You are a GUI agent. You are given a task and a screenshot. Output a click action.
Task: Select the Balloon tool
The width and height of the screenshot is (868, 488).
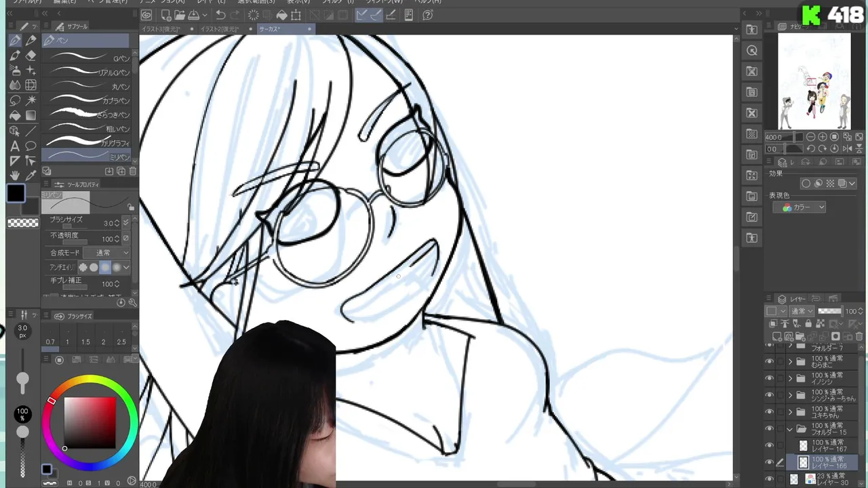click(x=31, y=146)
